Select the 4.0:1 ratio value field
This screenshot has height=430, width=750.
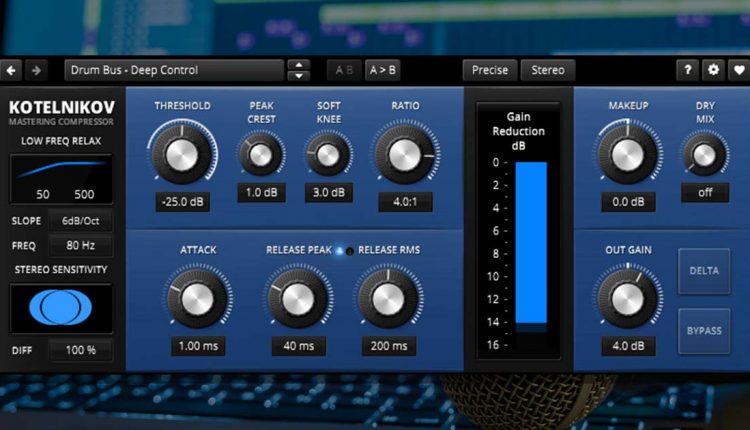pos(405,202)
